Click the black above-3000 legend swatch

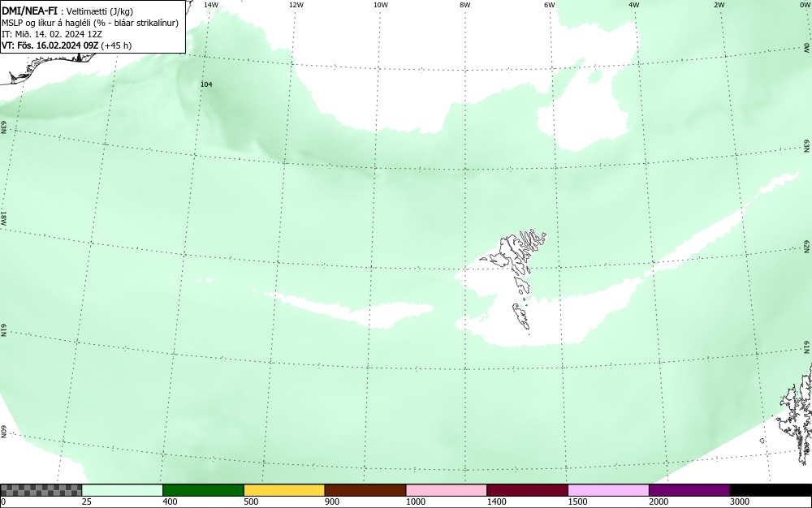[x=771, y=490]
